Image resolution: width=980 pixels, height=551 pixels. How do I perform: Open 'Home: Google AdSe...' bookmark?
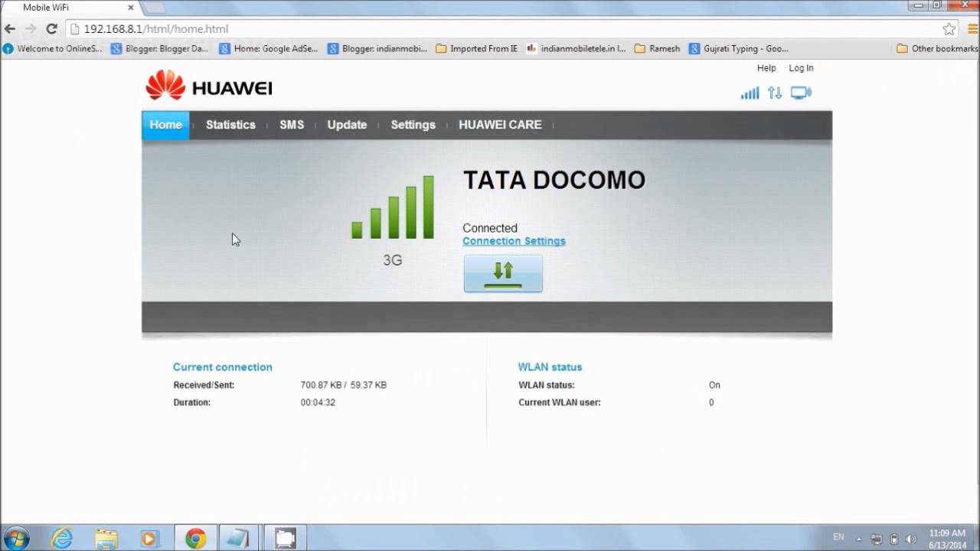pos(269,48)
